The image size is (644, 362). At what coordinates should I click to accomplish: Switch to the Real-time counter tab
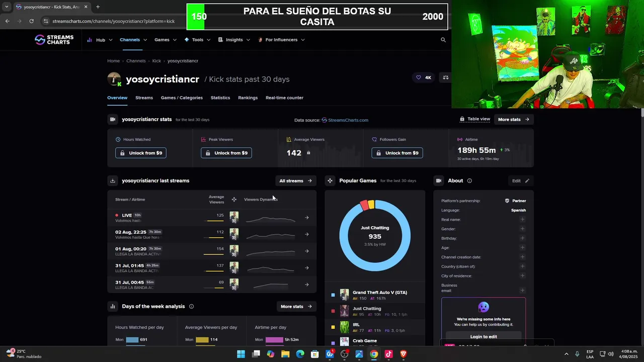click(x=284, y=98)
